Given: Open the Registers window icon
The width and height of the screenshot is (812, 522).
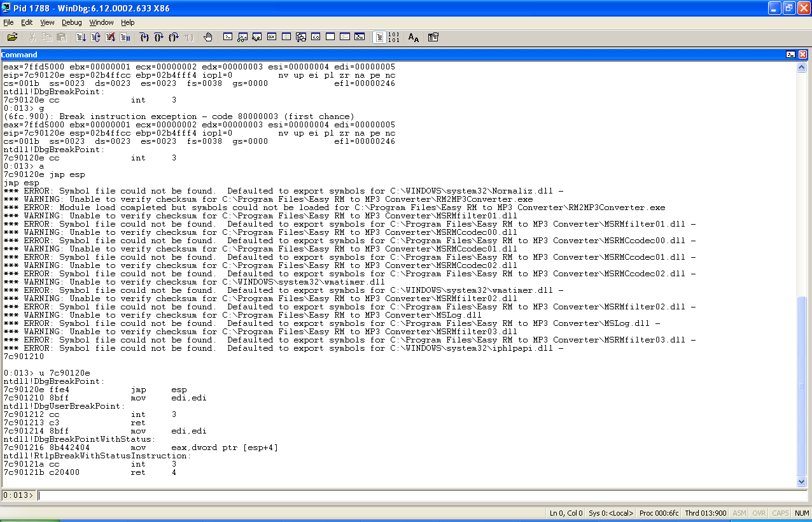Looking at the screenshot, I should [x=272, y=38].
